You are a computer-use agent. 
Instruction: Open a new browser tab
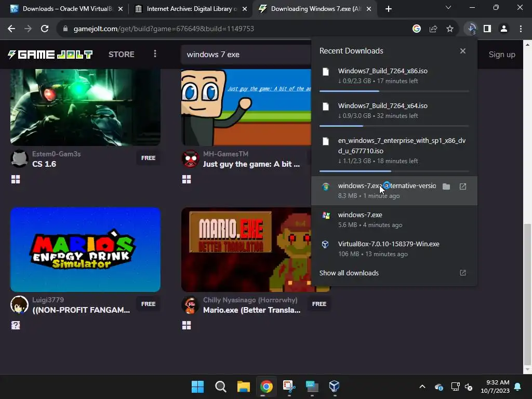click(389, 9)
